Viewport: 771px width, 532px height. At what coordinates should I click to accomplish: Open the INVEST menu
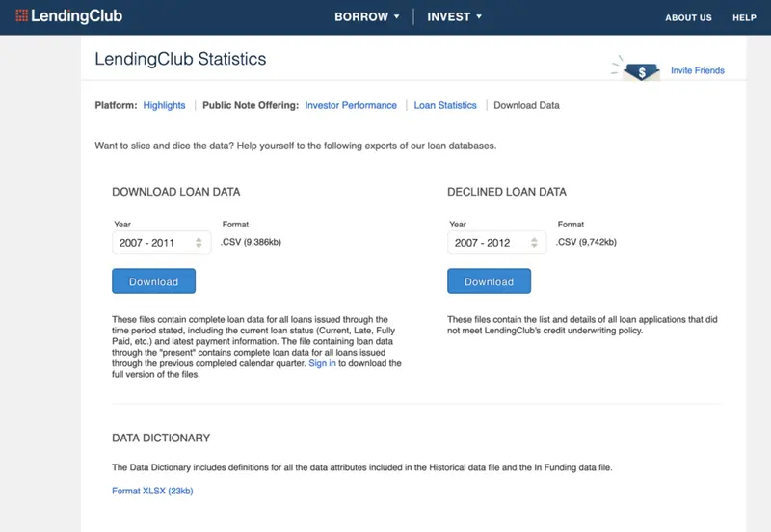[454, 16]
